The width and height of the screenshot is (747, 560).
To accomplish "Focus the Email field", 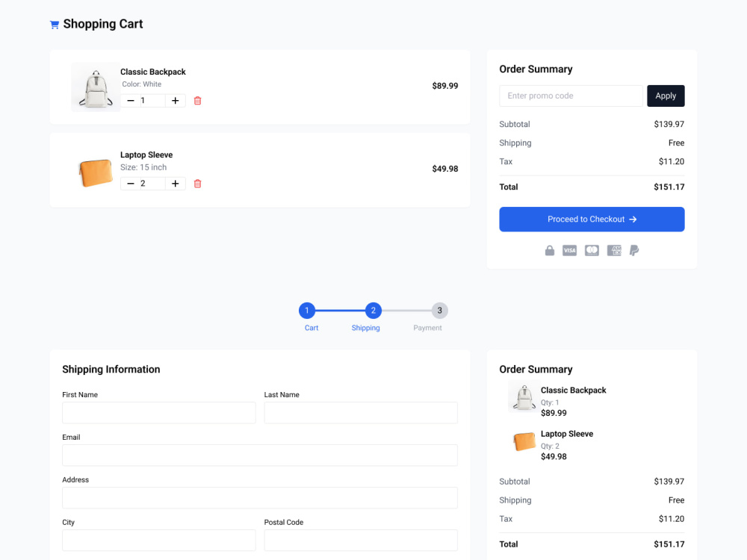I will 260,455.
